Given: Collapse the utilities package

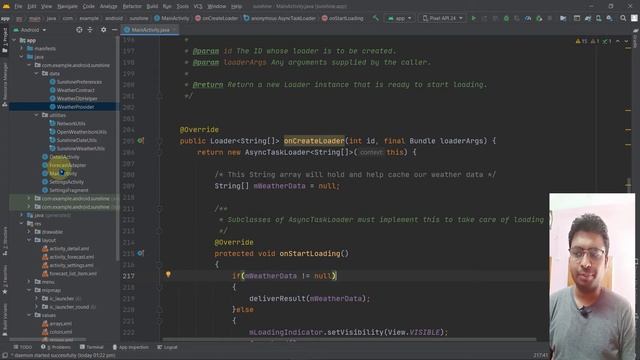Looking at the screenshot, I should pyautogui.click(x=36, y=115).
